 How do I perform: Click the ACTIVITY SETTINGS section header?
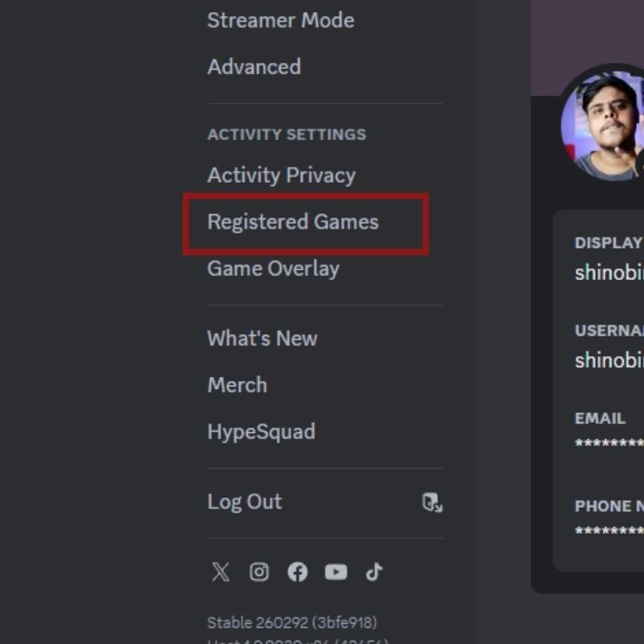pyautogui.click(x=287, y=134)
